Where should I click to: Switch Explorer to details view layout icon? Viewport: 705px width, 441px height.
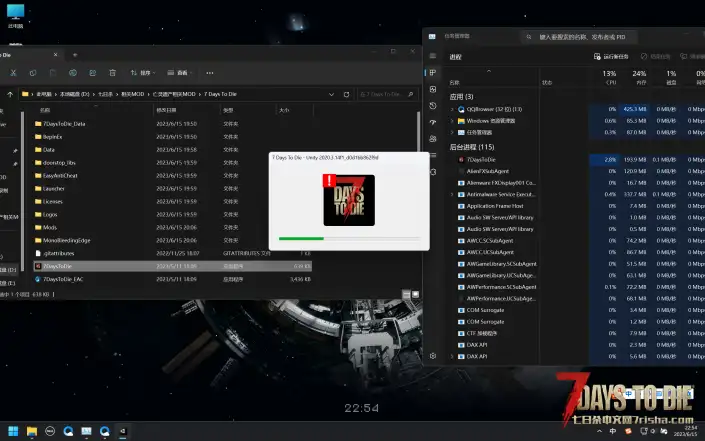click(406, 294)
